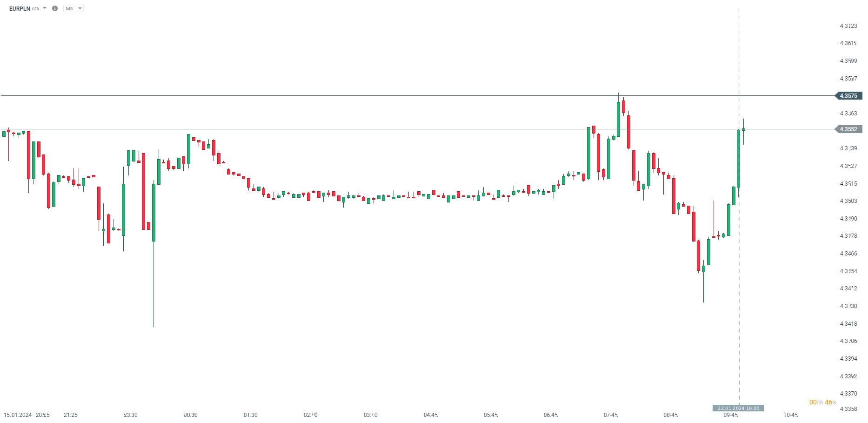The image size is (868, 423).
Task: Click the 15.01.2024 date on time axis
Action: click(x=18, y=415)
